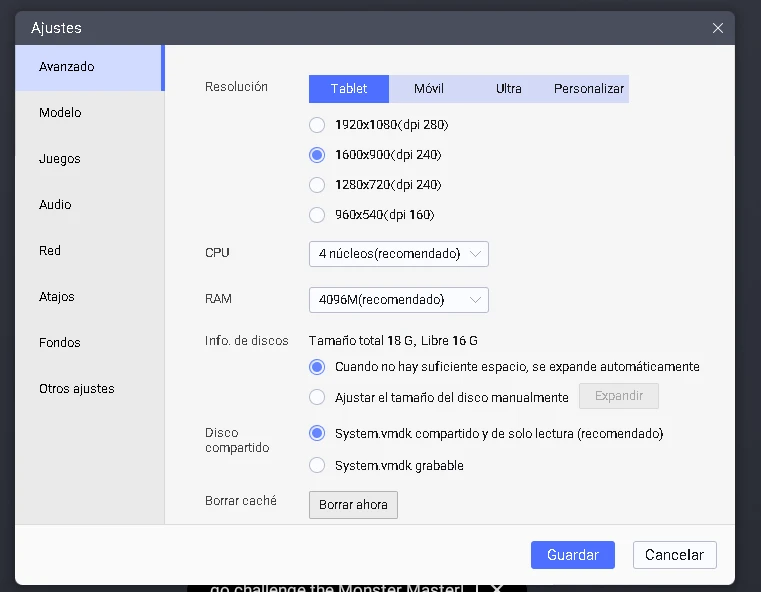
Task: Pick the 1600x900 (dpi 240) radio button
Action: click(317, 155)
